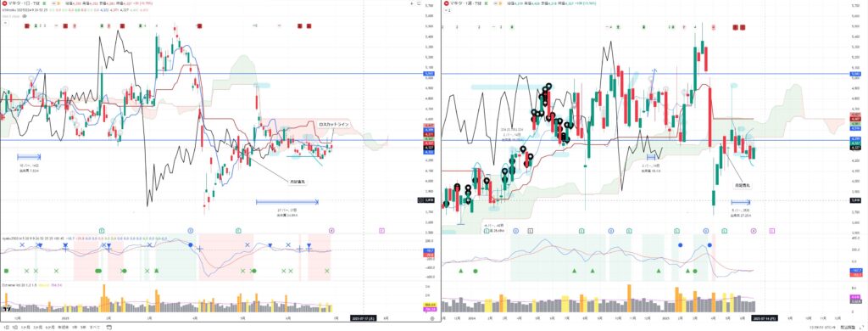868x331 pixels.
Task: Click the ロスカットライン label on daily chart
Action: click(x=334, y=124)
